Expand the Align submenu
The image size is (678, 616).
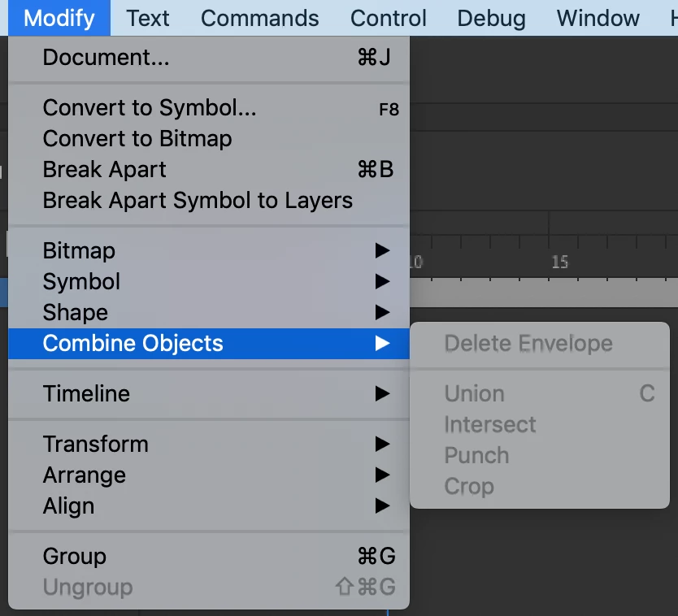[69, 506]
